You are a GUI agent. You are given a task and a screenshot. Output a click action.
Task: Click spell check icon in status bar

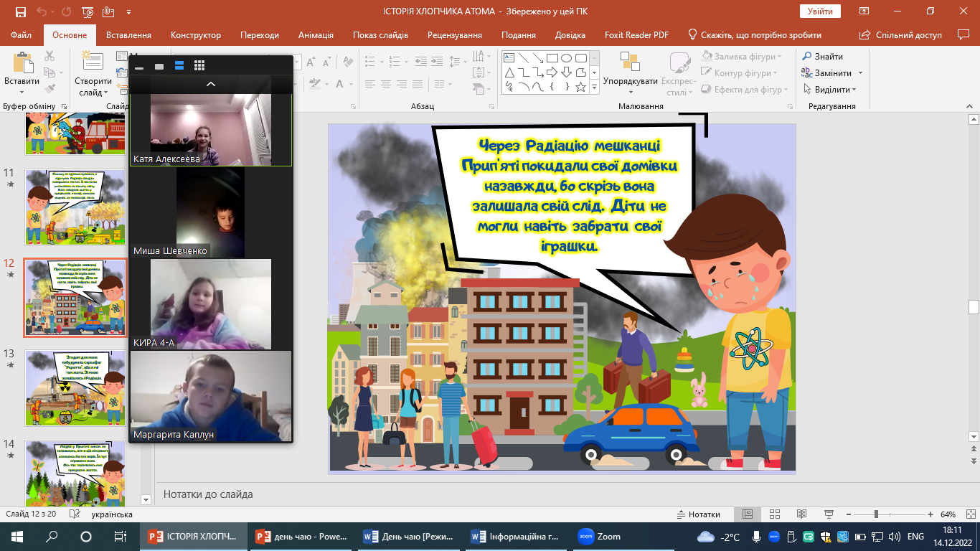click(74, 514)
